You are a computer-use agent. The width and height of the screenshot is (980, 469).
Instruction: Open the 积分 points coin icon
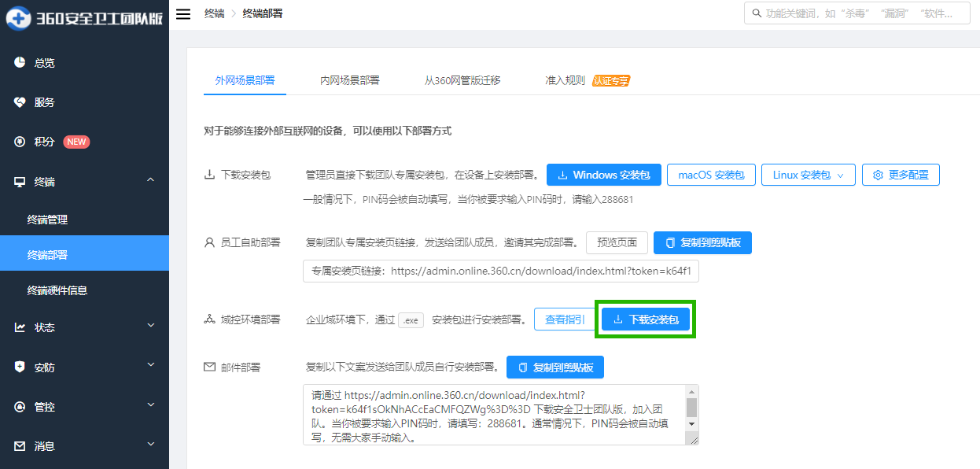[x=20, y=142]
